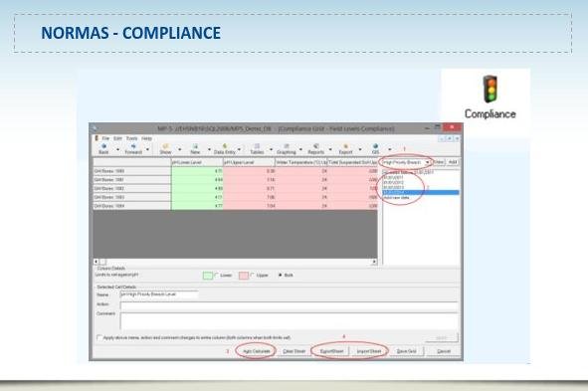Click the Save Grid button

pos(407,351)
